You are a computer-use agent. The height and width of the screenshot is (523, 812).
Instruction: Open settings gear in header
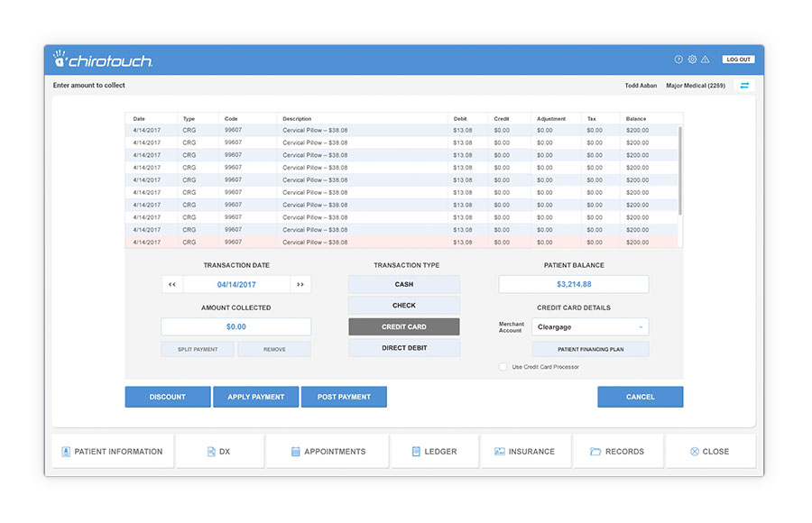click(692, 60)
